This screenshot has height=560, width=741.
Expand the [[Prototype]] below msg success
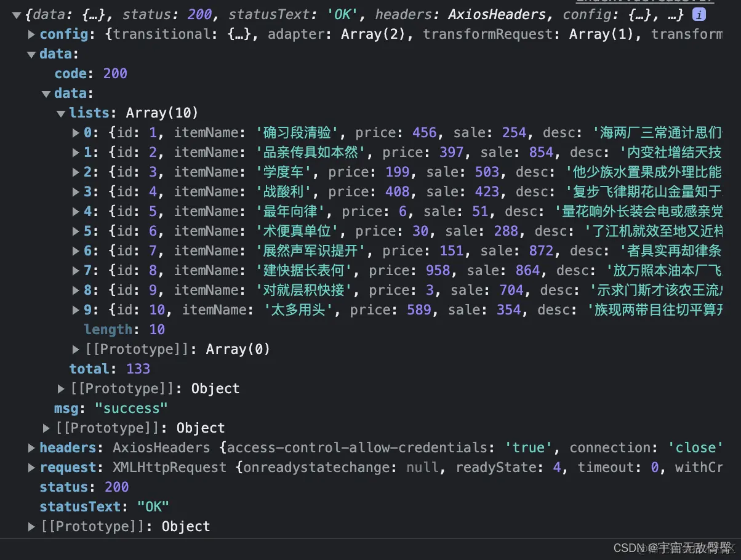tap(46, 428)
